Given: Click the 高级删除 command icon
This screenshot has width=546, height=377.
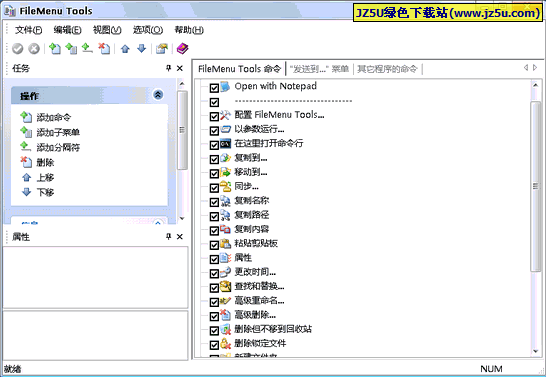Looking at the screenshot, I should [226, 315].
